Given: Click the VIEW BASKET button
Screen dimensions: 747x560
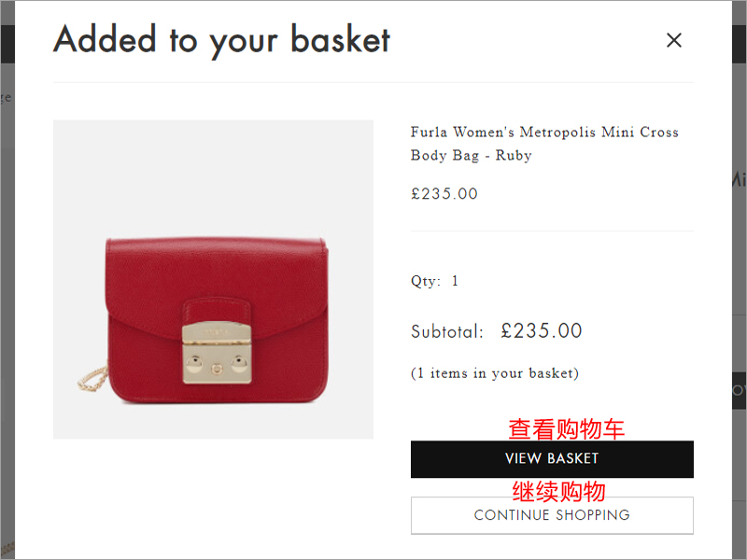Looking at the screenshot, I should click(x=552, y=459).
